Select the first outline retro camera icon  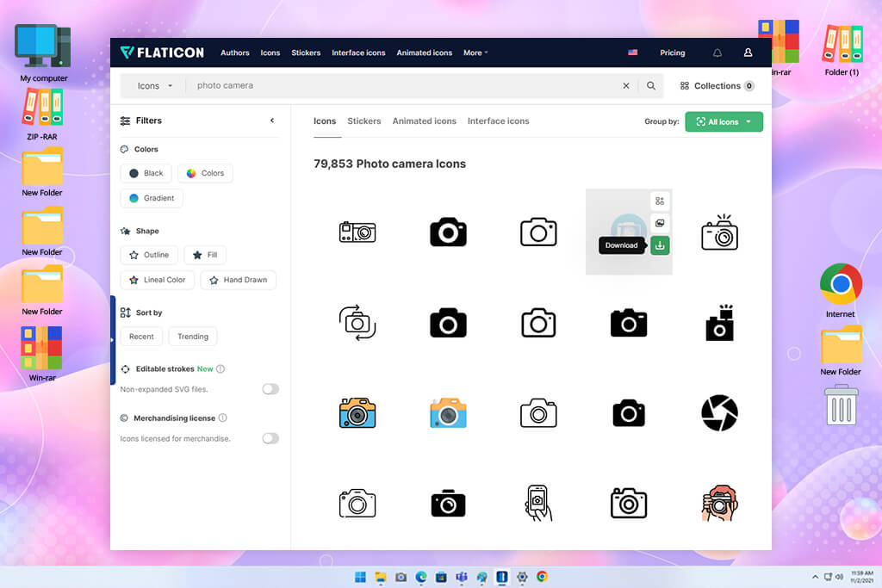357,232
